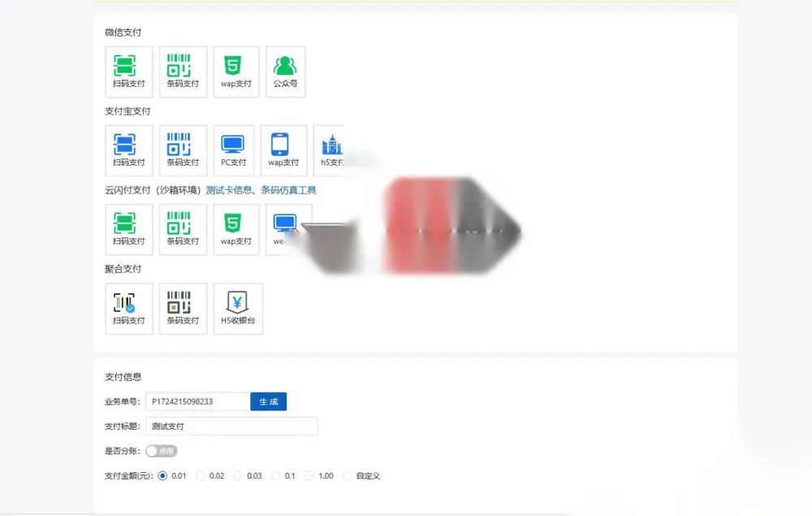Open the 测试卡信息 link
This screenshot has width=812, height=516.
(x=228, y=190)
